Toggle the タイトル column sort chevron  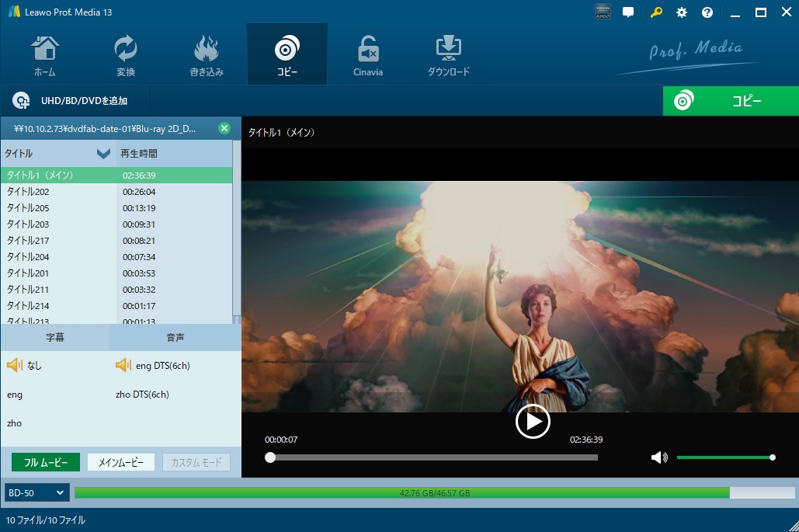pyautogui.click(x=103, y=153)
